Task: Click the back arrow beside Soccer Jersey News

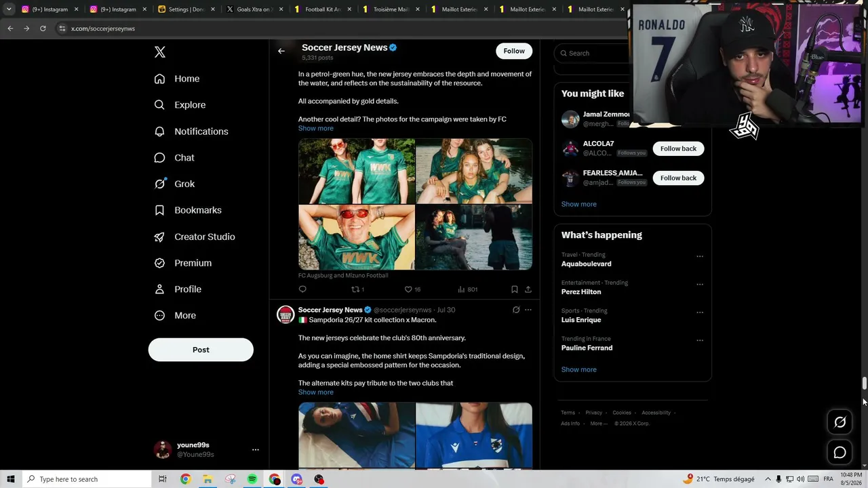Action: (x=281, y=51)
